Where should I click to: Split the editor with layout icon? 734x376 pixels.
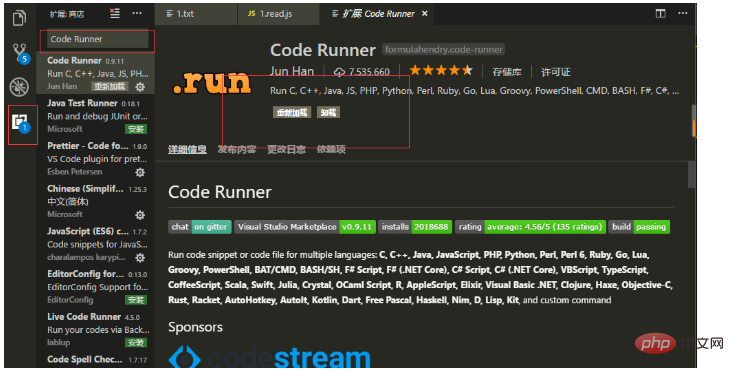pyautogui.click(x=660, y=14)
